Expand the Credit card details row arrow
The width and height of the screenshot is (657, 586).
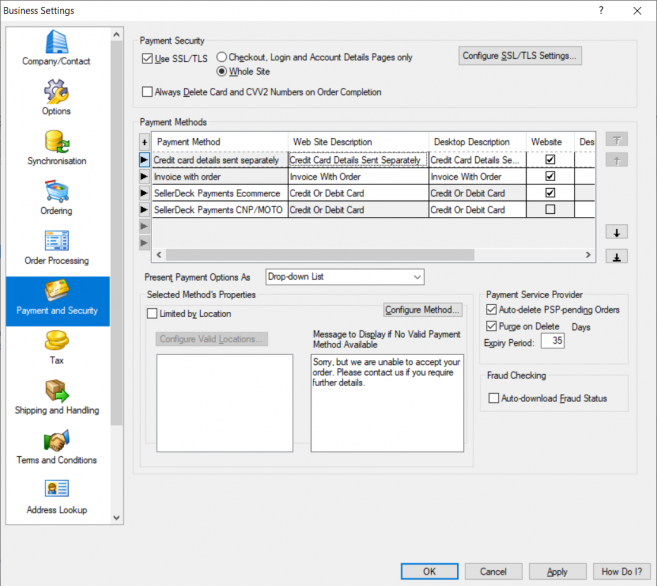[144, 160]
